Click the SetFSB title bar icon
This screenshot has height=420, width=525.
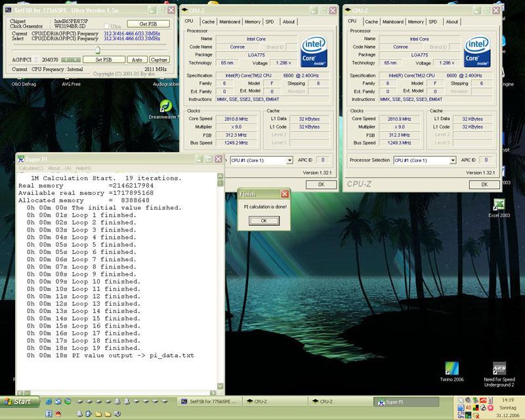tap(9, 10)
